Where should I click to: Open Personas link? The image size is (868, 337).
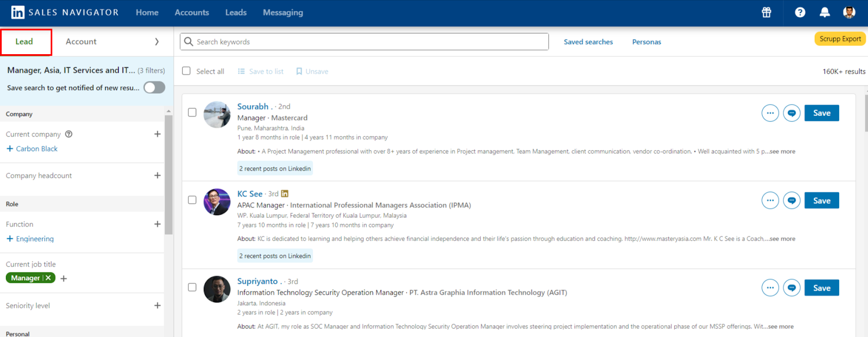tap(647, 42)
